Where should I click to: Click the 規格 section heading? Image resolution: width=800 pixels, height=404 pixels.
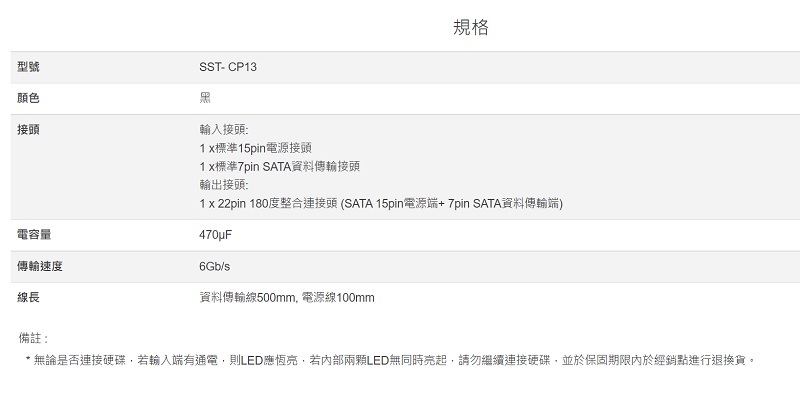click(x=471, y=28)
